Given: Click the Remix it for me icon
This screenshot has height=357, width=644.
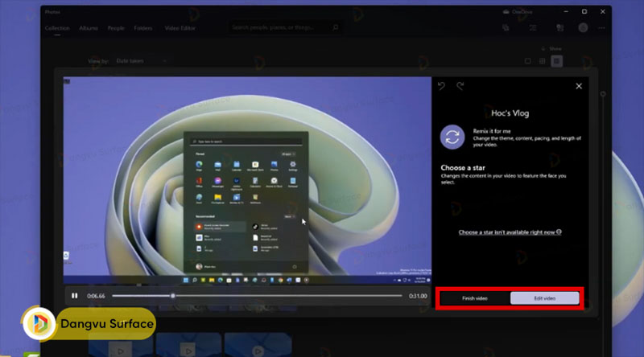Looking at the screenshot, I should 452,137.
